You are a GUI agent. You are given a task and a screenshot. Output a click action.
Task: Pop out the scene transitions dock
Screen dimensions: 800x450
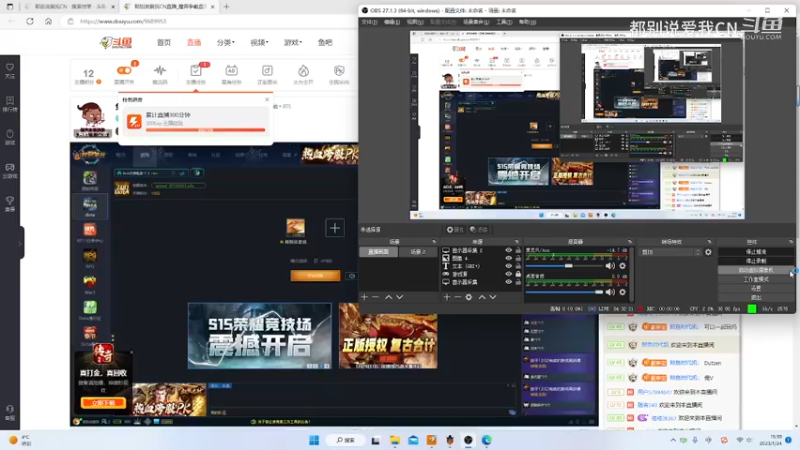tap(709, 242)
